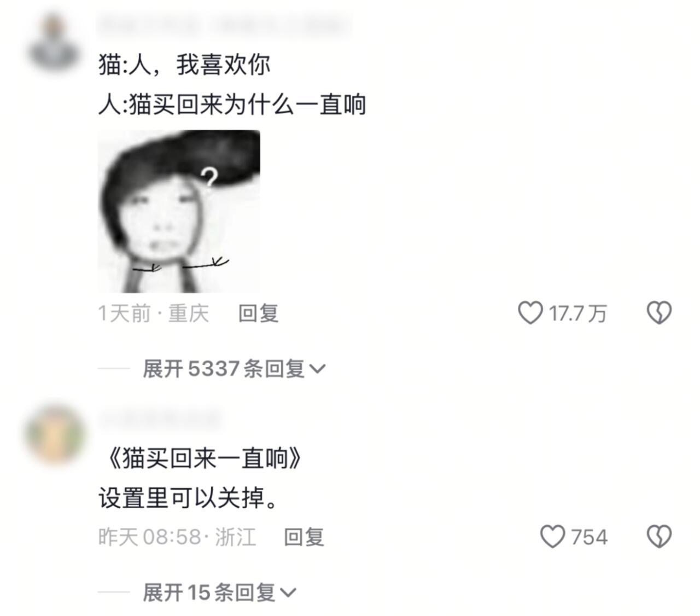Like the comment with 754 likes
Viewport: 700px width, 616px height.
click(552, 537)
